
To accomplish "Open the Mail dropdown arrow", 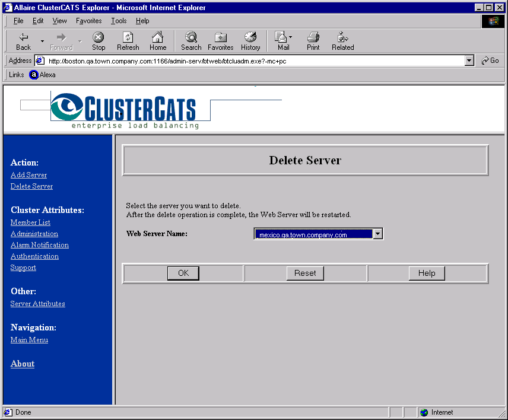I will coord(290,37).
